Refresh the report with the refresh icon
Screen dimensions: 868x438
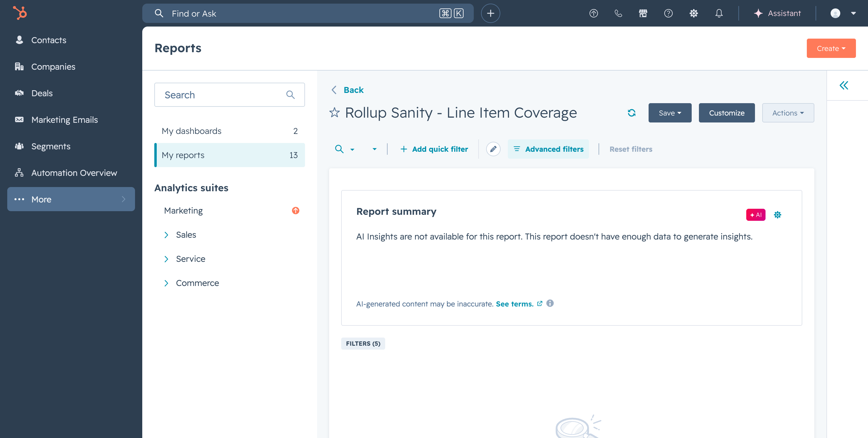point(631,113)
